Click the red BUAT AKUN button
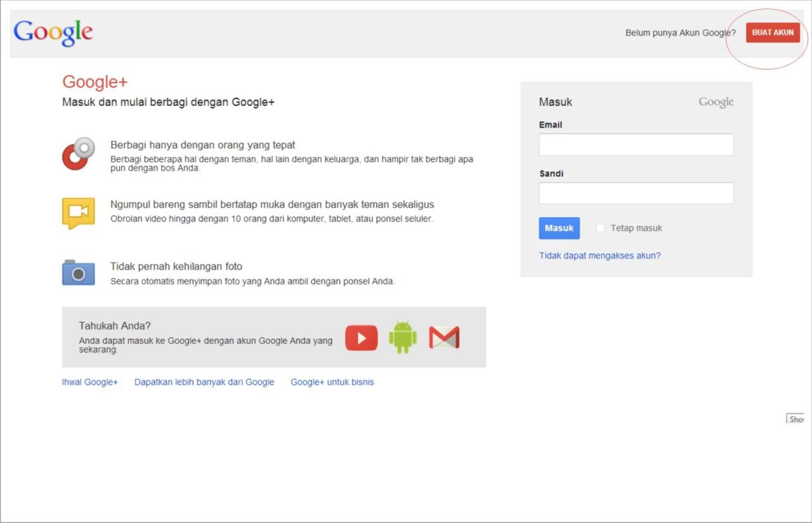 (x=773, y=32)
